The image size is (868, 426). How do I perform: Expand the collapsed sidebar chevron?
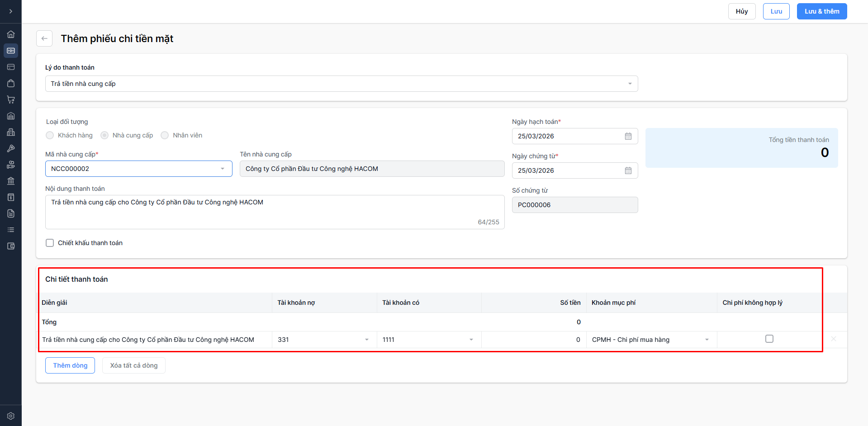click(11, 11)
